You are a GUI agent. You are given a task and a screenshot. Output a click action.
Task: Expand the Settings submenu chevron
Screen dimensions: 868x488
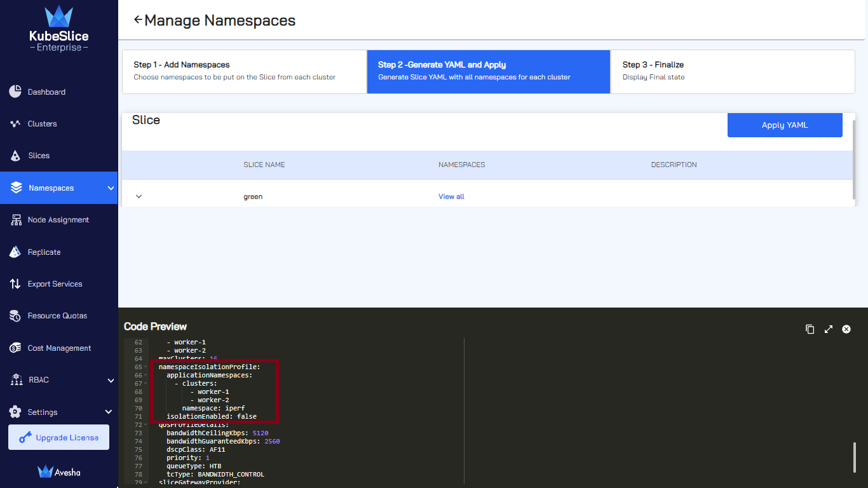108,412
